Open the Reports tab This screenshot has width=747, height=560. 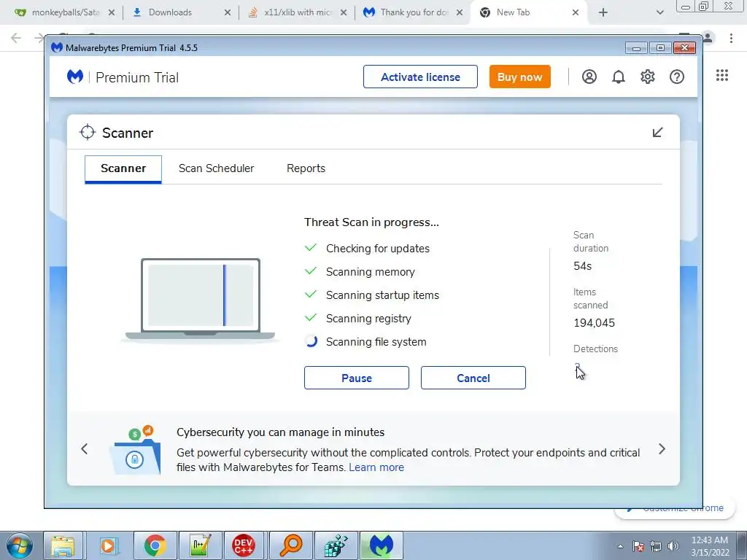click(306, 168)
